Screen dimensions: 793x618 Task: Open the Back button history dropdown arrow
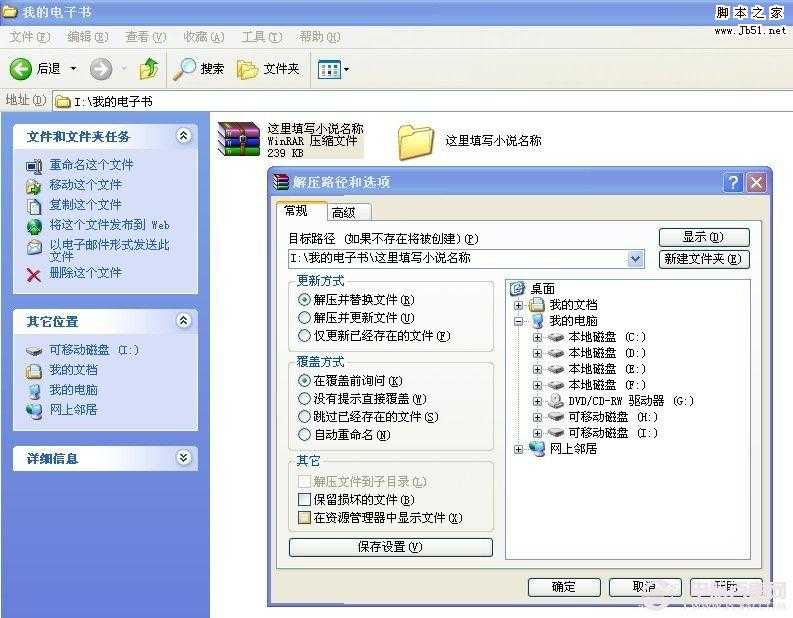[x=73, y=68]
